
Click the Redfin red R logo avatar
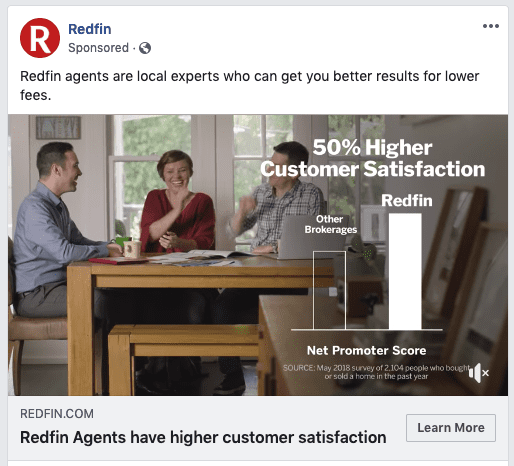click(40, 38)
